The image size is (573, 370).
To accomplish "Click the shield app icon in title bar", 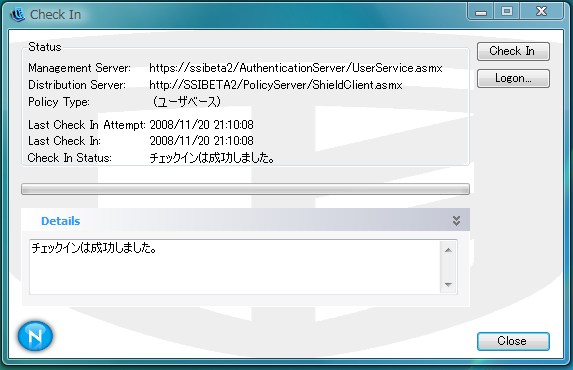I will (17, 15).
